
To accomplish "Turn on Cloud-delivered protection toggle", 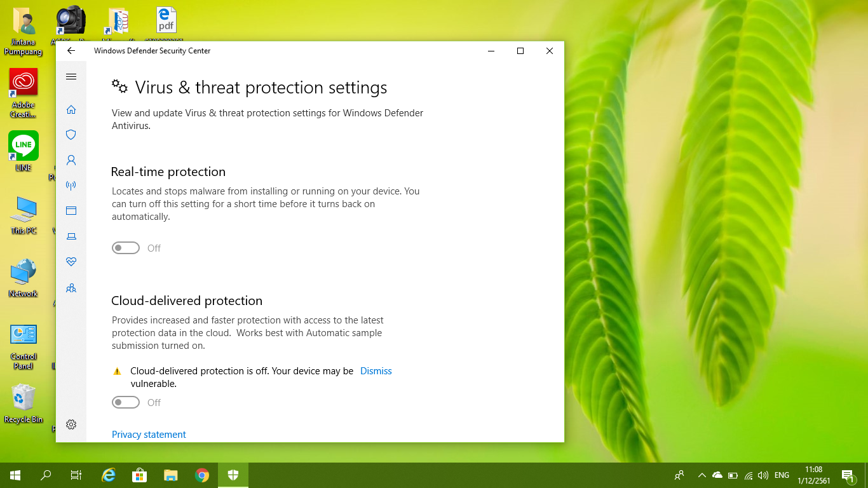I will [x=126, y=402].
